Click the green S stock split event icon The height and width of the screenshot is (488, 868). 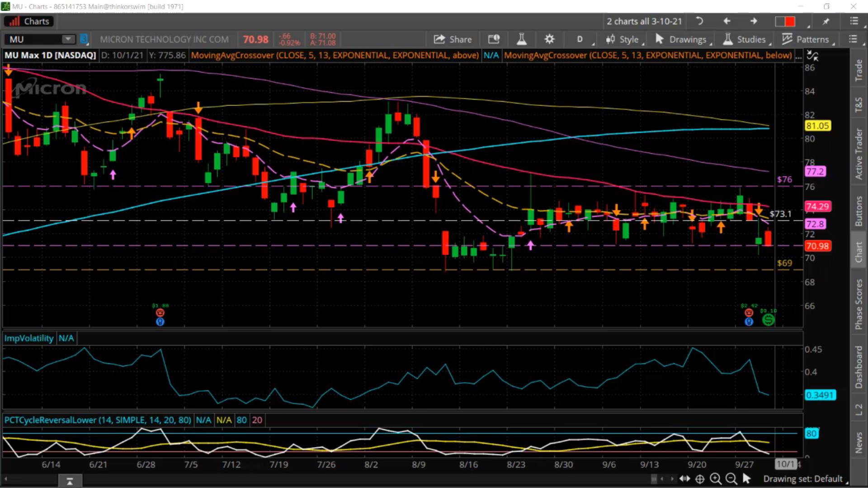point(768,320)
